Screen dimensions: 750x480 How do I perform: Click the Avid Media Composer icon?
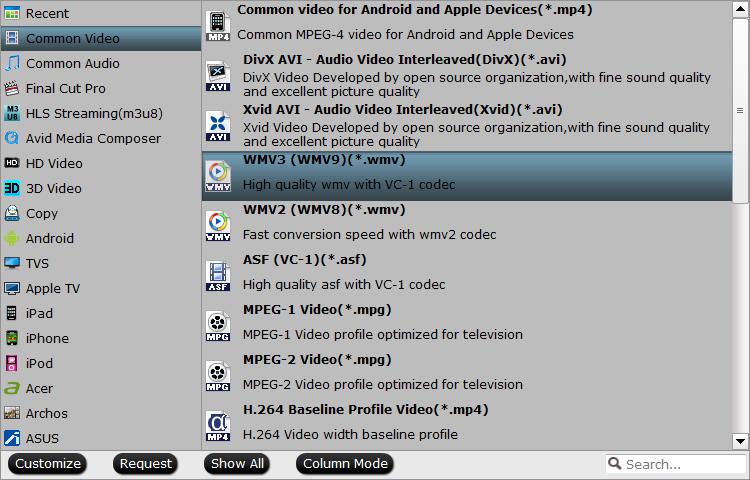click(12, 138)
